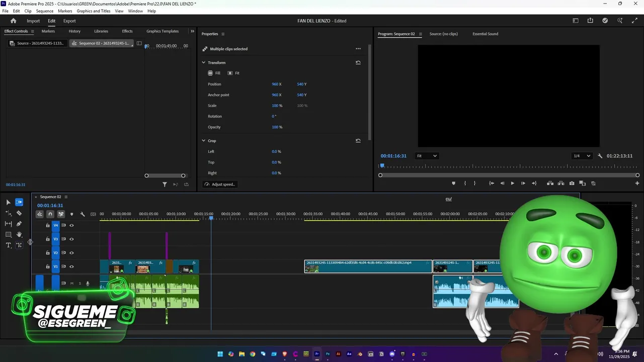Viewport: 644px width, 362px height.
Task: Click Mark In bracket in Program monitor
Action: [x=465, y=184]
